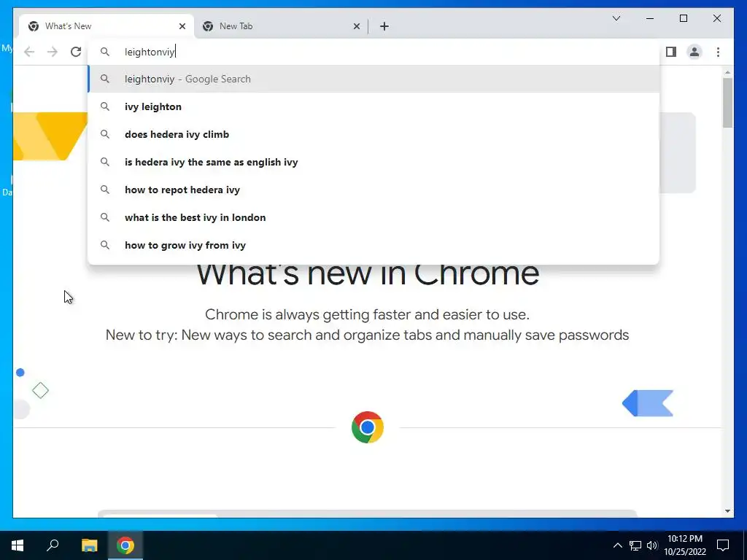Maximize the Chrome window
This screenshot has width=747, height=560.
683,18
